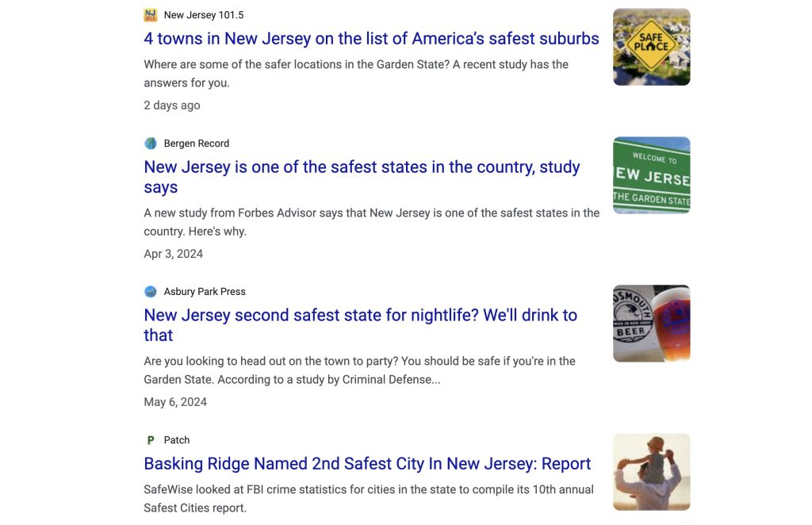The image size is (812, 525).
Task: Click the Forbes Advisor study snippet text
Action: click(371, 222)
